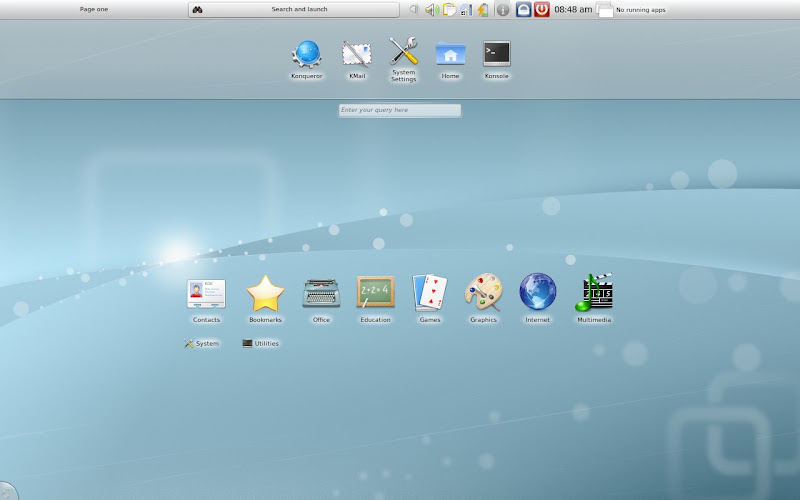
Task: Focus the Enter your query here field
Action: point(399,110)
